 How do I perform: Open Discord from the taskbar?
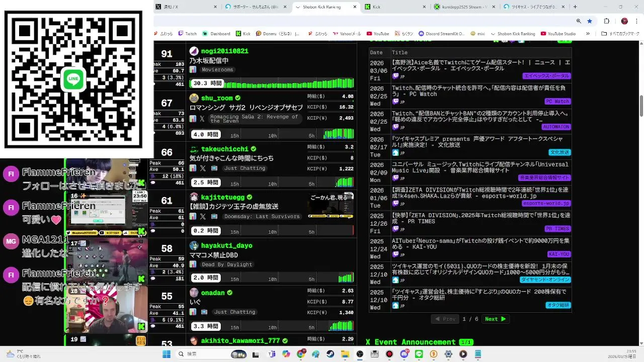(404, 354)
